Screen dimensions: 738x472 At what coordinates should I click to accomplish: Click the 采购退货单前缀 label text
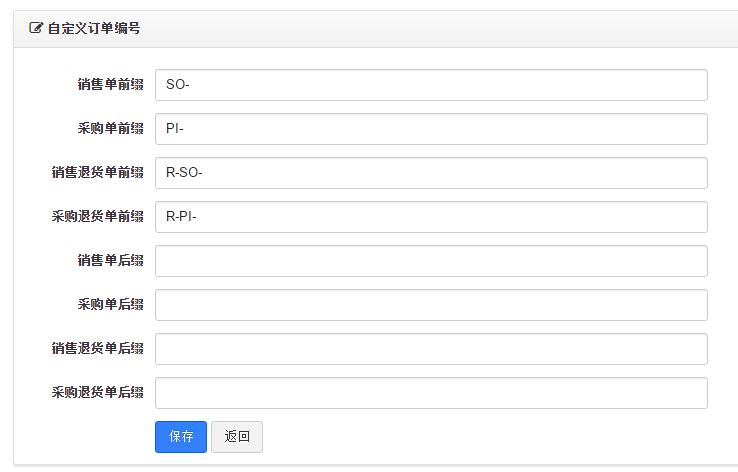pos(97,217)
